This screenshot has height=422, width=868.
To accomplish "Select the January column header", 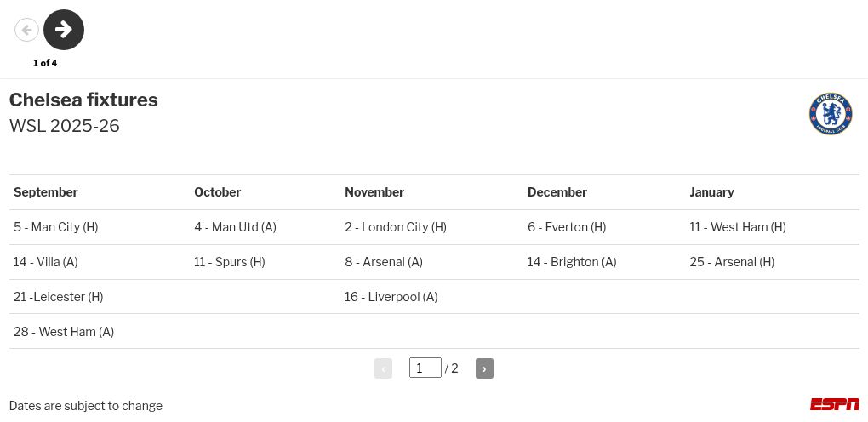I will click(x=711, y=192).
